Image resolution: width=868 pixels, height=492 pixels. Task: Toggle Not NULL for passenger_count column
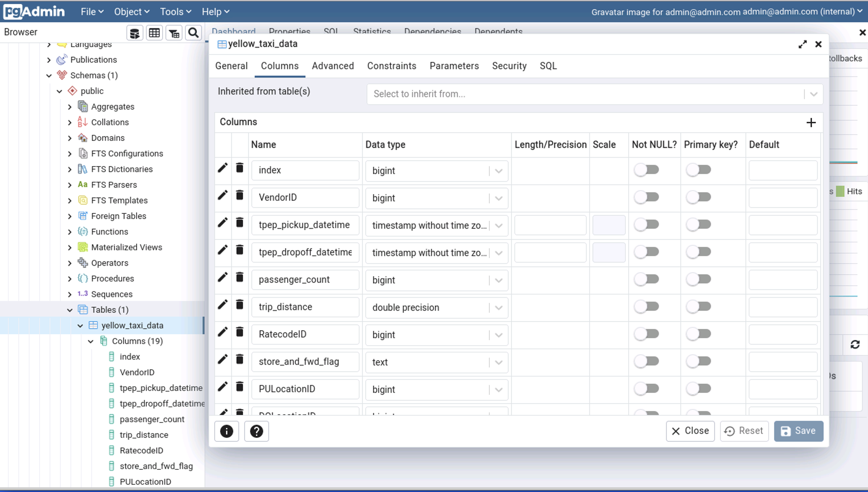tap(647, 280)
